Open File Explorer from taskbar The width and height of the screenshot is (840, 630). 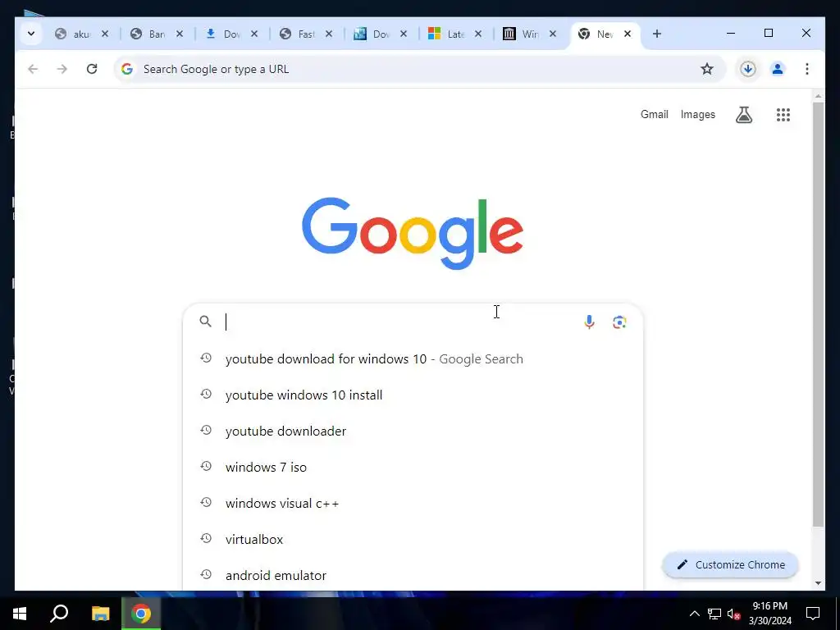(x=100, y=614)
